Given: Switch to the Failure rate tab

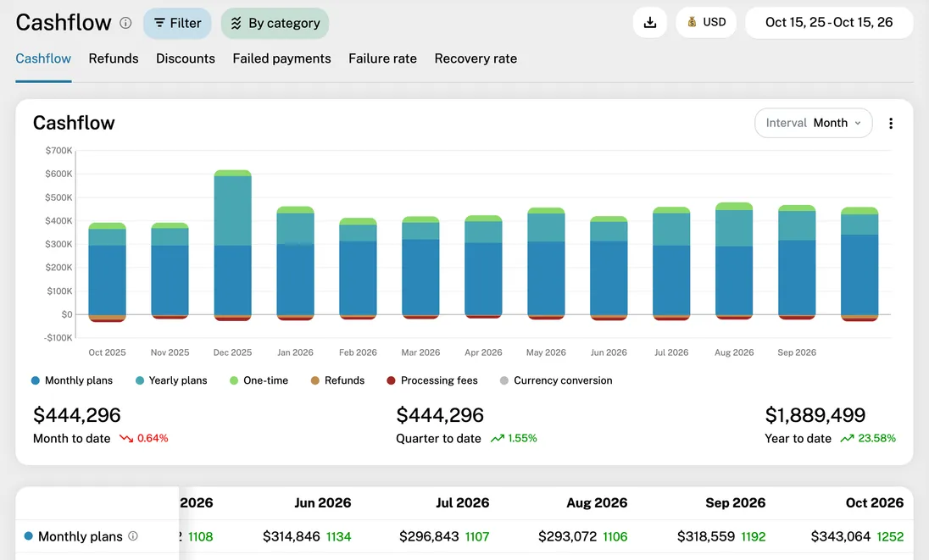Looking at the screenshot, I should tap(382, 58).
